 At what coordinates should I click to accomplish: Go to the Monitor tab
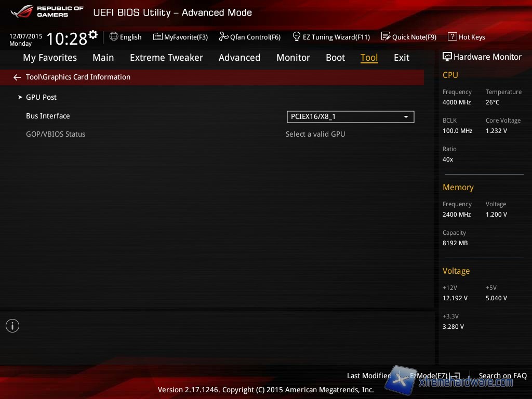[293, 58]
